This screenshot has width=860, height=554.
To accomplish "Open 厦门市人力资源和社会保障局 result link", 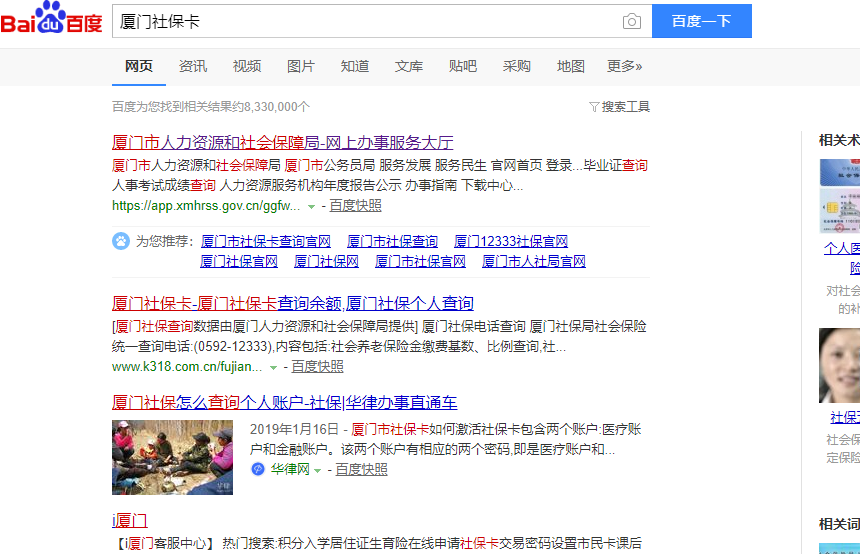I will coord(282,142).
